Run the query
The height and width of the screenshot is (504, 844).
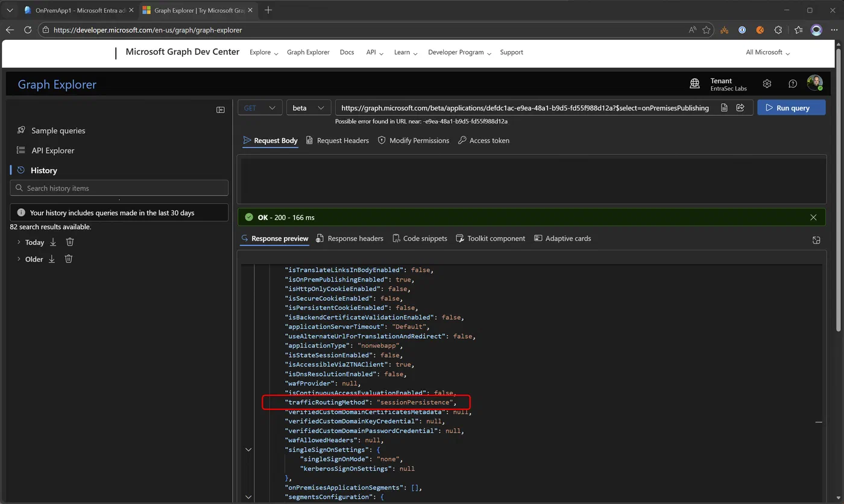(792, 108)
